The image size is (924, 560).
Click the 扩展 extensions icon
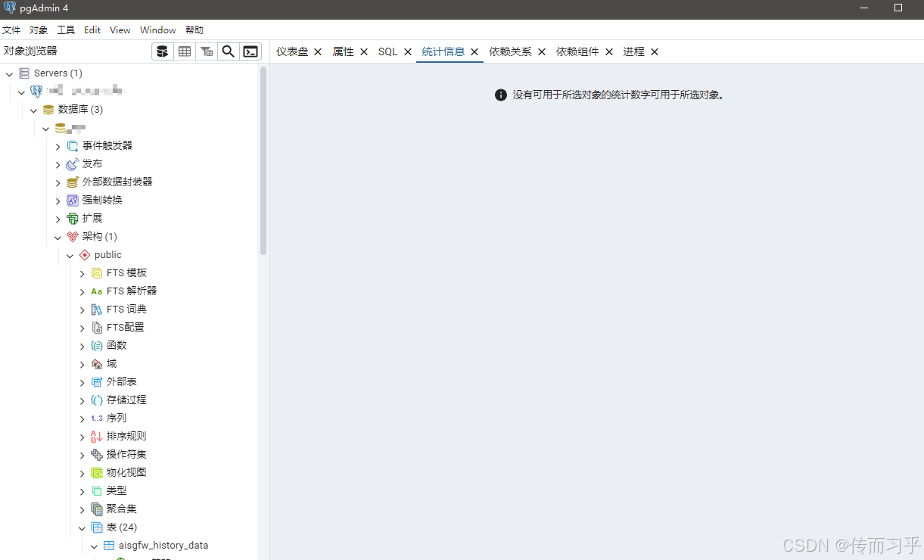73,219
